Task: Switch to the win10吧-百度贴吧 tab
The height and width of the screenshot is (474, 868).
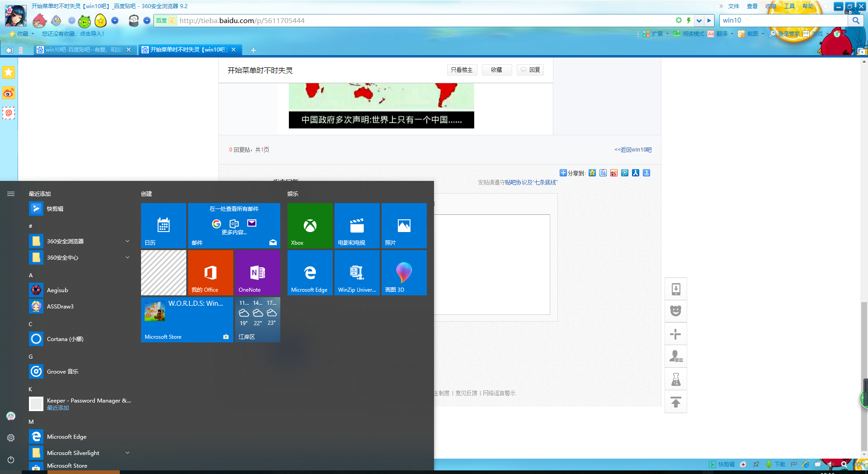Action: click(x=84, y=50)
